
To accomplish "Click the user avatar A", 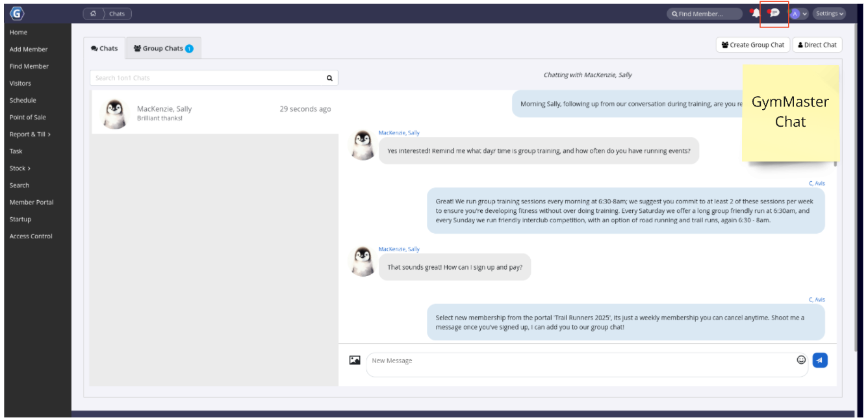I will [795, 14].
